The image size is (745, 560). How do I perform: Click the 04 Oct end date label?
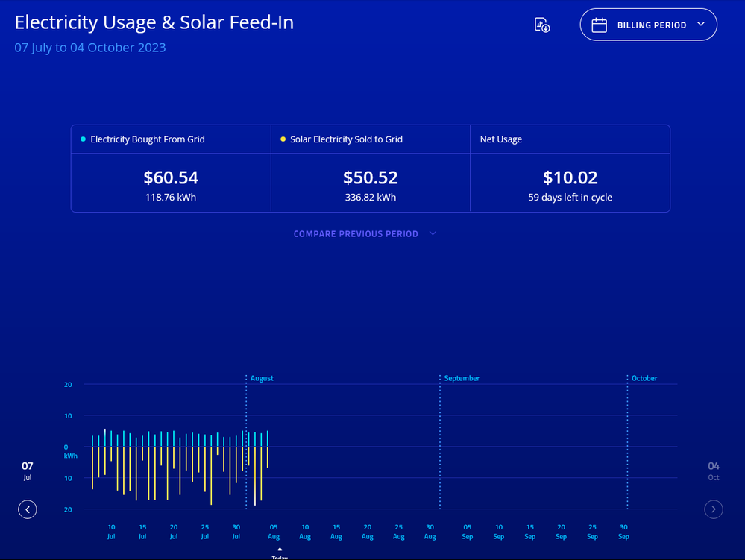pyautogui.click(x=714, y=471)
